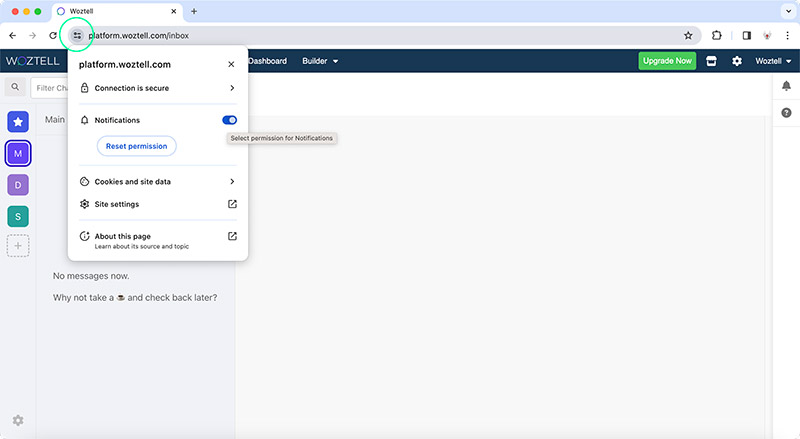Viewport: 800px width, 439px height.
Task: Open About this page
Action: [x=158, y=240]
